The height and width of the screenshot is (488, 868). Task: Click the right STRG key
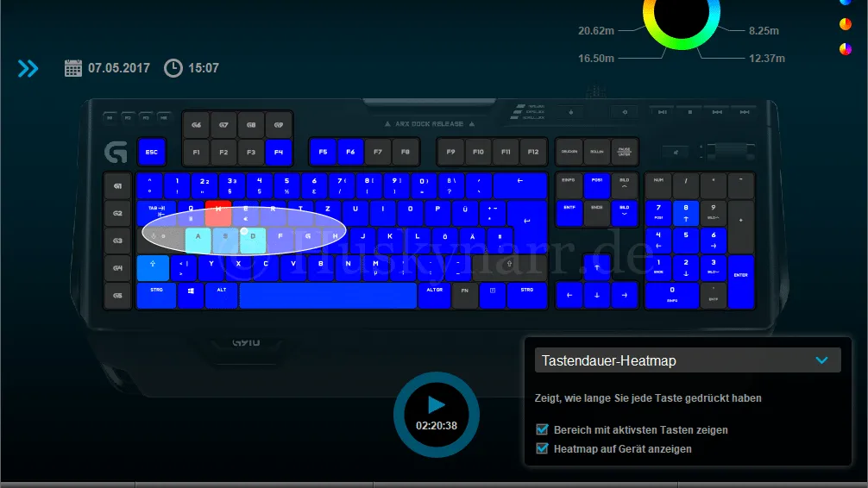coord(527,296)
